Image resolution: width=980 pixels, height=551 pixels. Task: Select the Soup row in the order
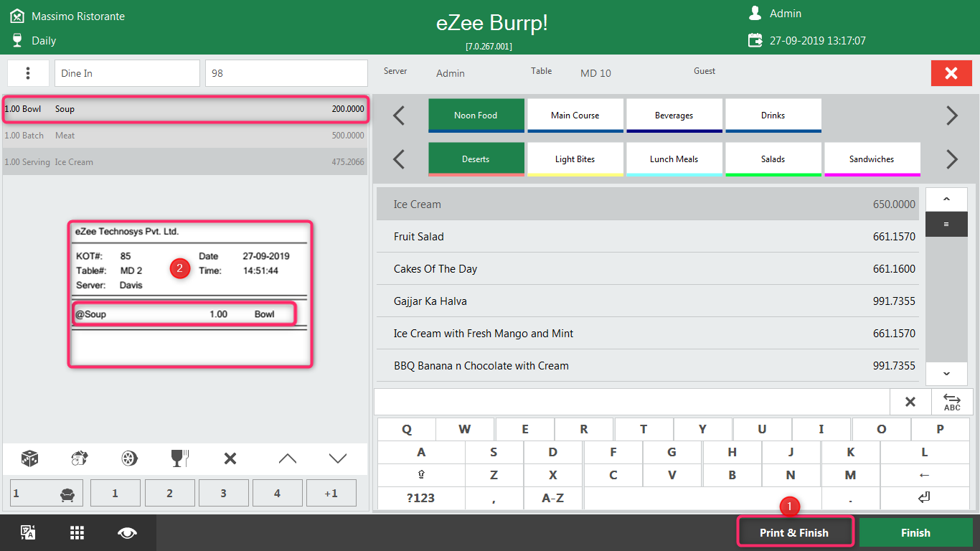(185, 109)
